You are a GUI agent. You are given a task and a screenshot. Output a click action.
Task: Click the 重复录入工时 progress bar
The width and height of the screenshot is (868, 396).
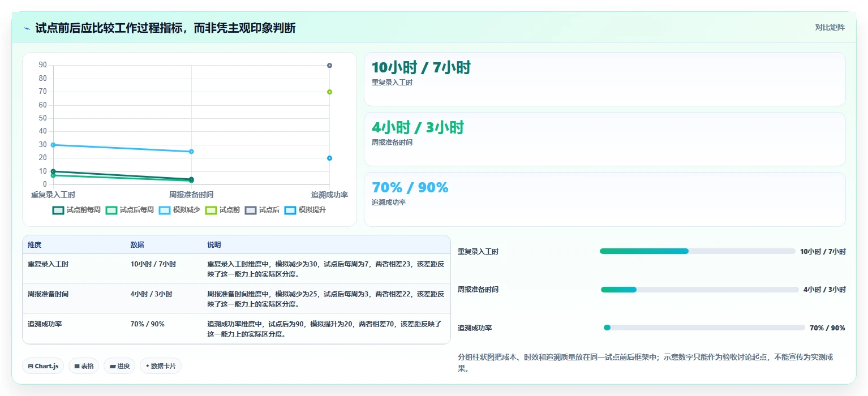[x=697, y=251]
